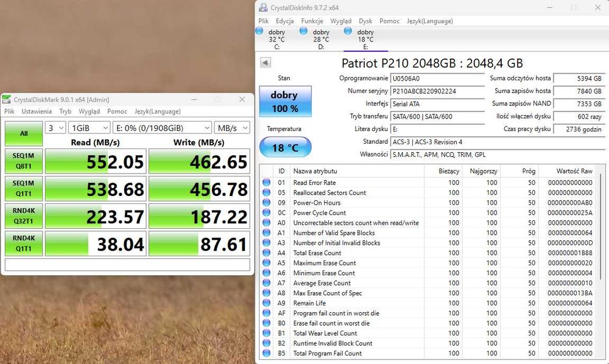Click the CrystalDiskMark title bar app icon
Screen dimensions: 609x364
click(x=6, y=99)
